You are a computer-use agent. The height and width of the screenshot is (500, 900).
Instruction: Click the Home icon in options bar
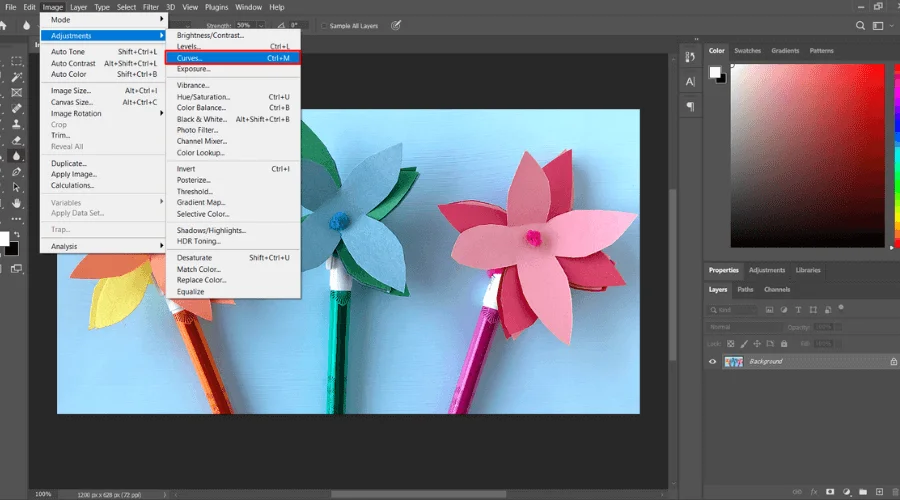coord(3,25)
